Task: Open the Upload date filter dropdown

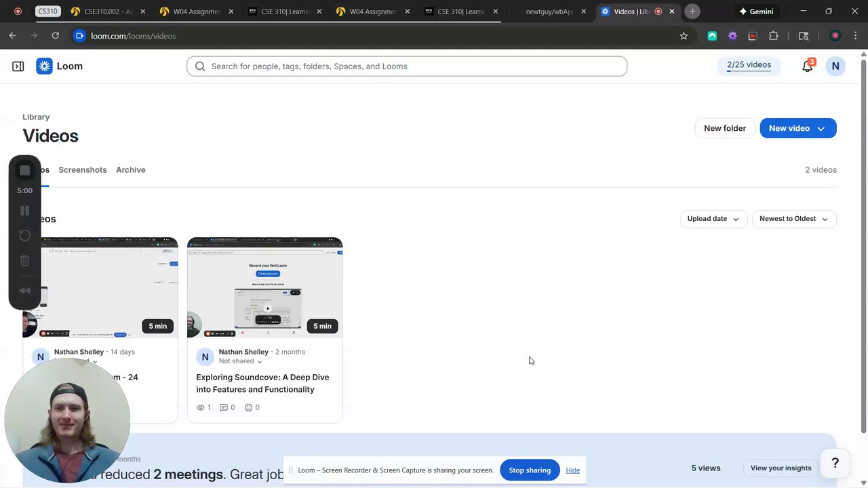Action: click(x=713, y=219)
